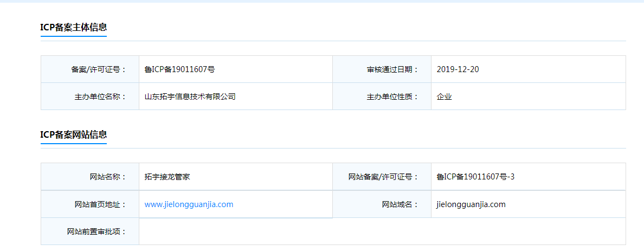644x251 pixels.
Task: Open the www.jielongguanjia.com homepage link
Action: [x=189, y=204]
